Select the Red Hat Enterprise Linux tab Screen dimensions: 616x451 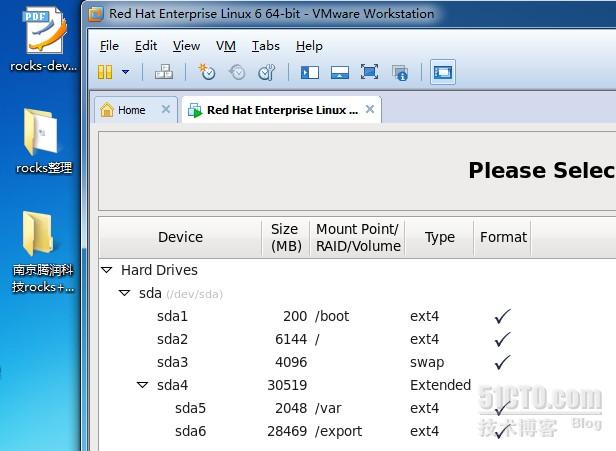pyautogui.click(x=282, y=110)
